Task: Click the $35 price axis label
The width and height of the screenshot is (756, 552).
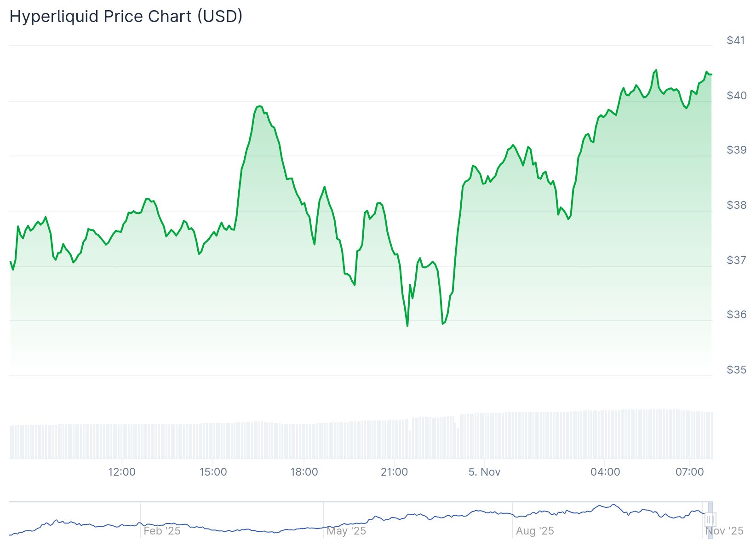Action: click(x=736, y=370)
